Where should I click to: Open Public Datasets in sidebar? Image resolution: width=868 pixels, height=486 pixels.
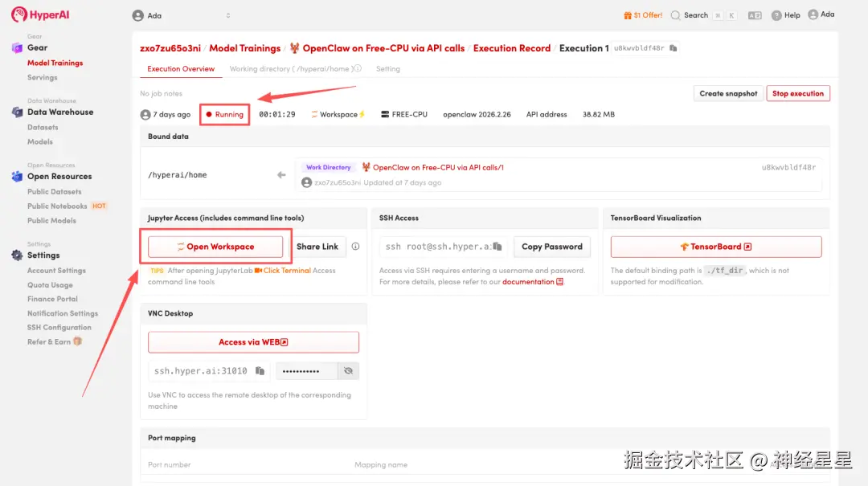pos(55,191)
